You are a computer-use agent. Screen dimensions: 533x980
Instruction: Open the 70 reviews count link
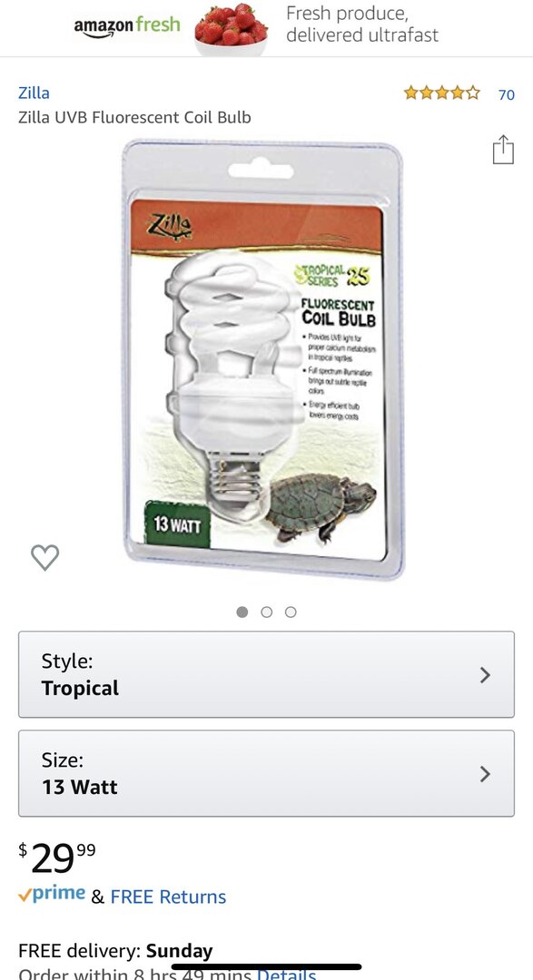point(506,94)
